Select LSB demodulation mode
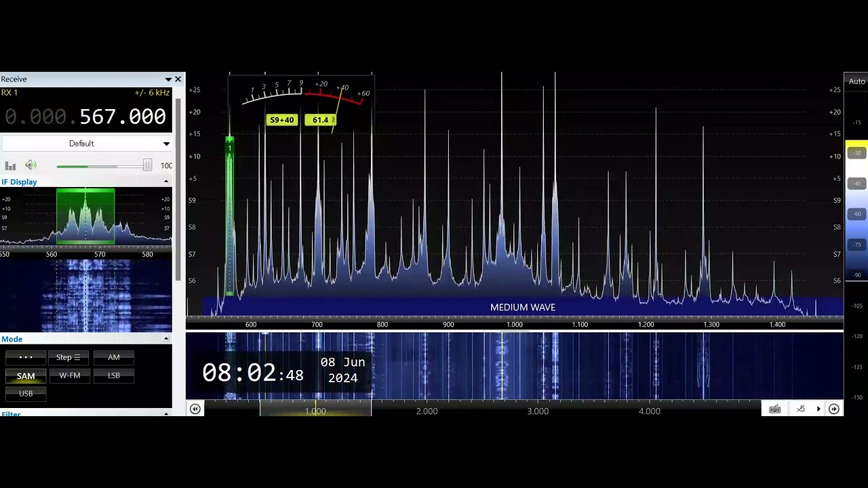 click(114, 375)
